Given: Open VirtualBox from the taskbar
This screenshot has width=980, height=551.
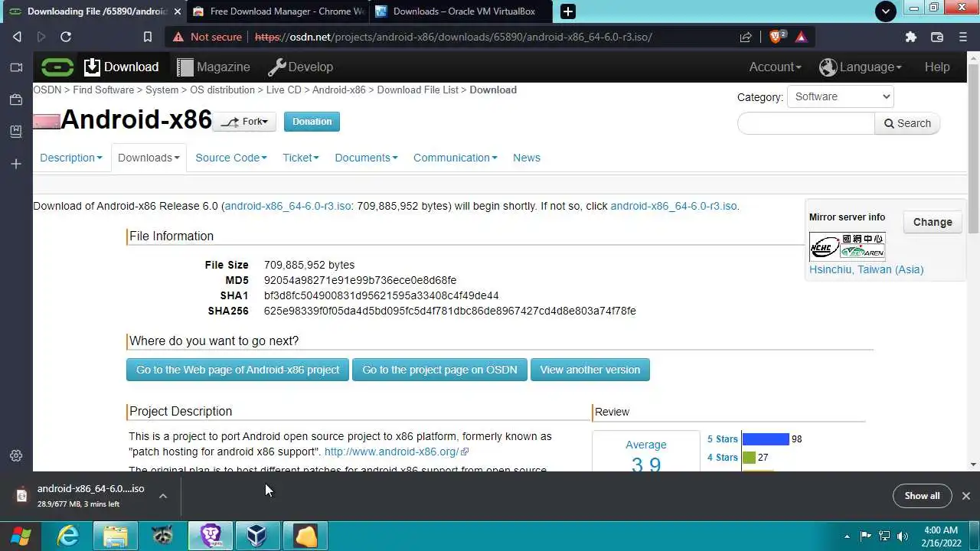Looking at the screenshot, I should pos(258,536).
